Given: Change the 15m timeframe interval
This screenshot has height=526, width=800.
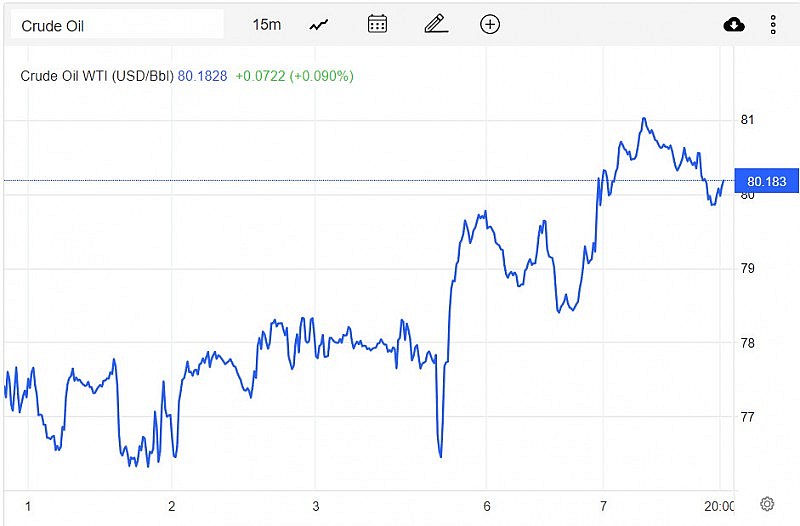Looking at the screenshot, I should point(267,24).
